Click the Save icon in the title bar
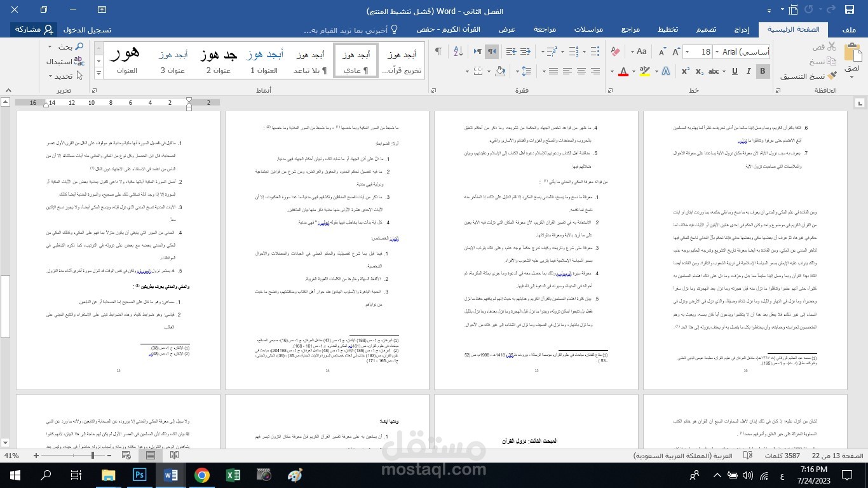 pyautogui.click(x=850, y=10)
